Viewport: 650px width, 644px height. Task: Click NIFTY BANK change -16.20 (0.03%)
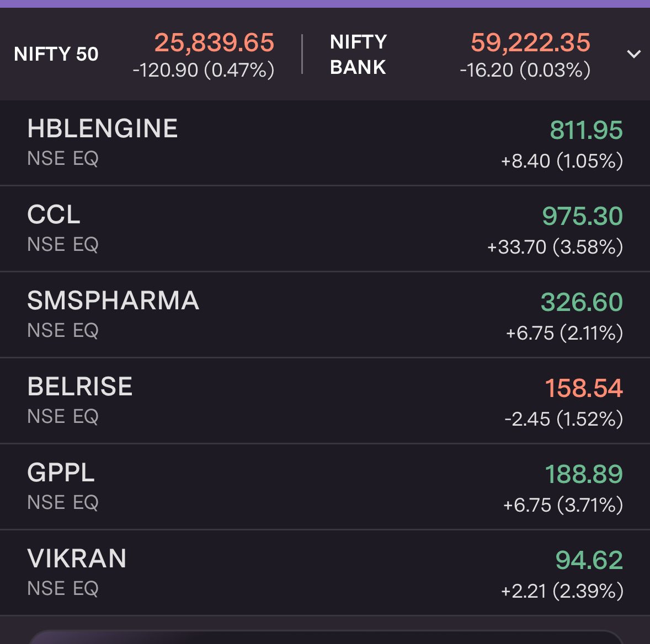click(x=525, y=70)
